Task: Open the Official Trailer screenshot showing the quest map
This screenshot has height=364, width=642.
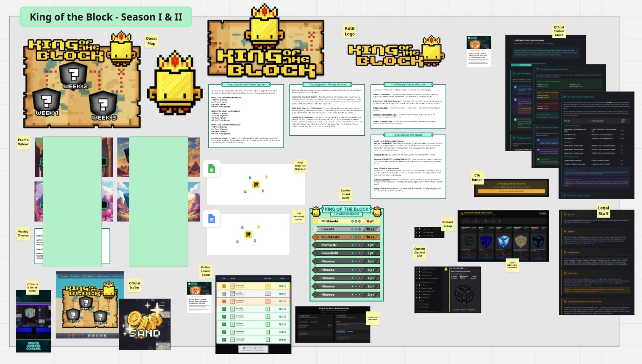Action: point(90,305)
